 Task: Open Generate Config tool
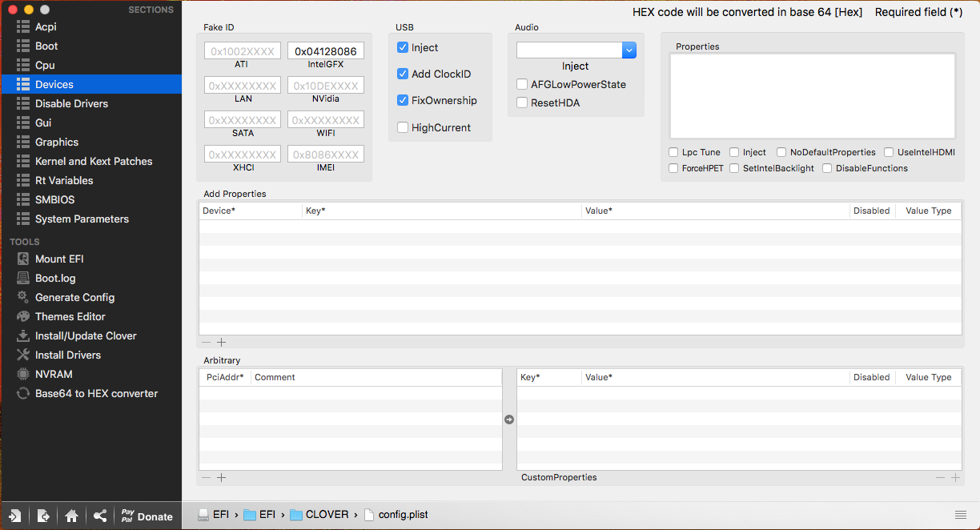click(90, 297)
